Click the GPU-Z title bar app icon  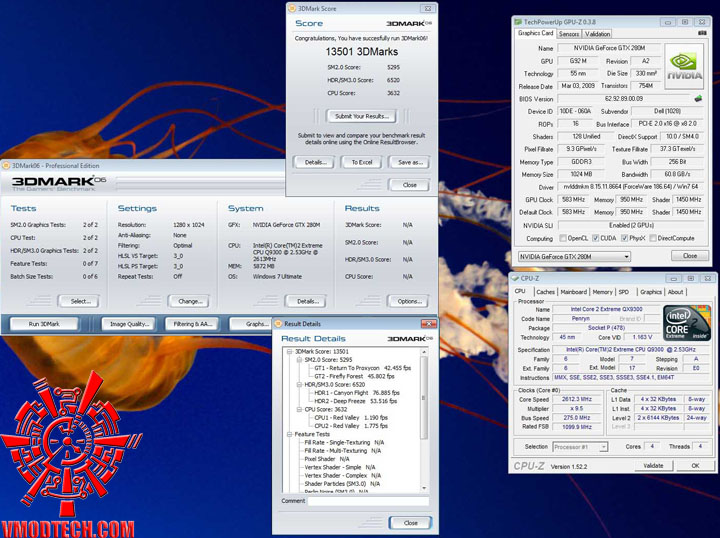point(518,22)
